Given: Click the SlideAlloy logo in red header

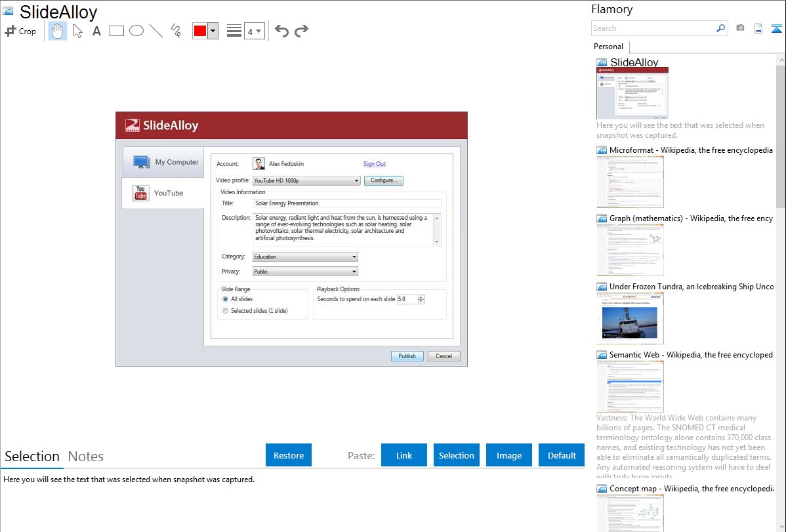Looking at the screenshot, I should (161, 125).
